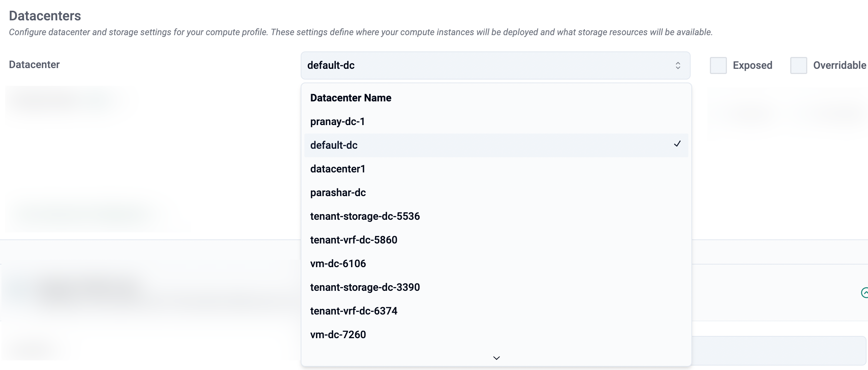868x370 pixels.
Task: Close the Datacenter combo box showing default-dc
Action: tap(495, 65)
